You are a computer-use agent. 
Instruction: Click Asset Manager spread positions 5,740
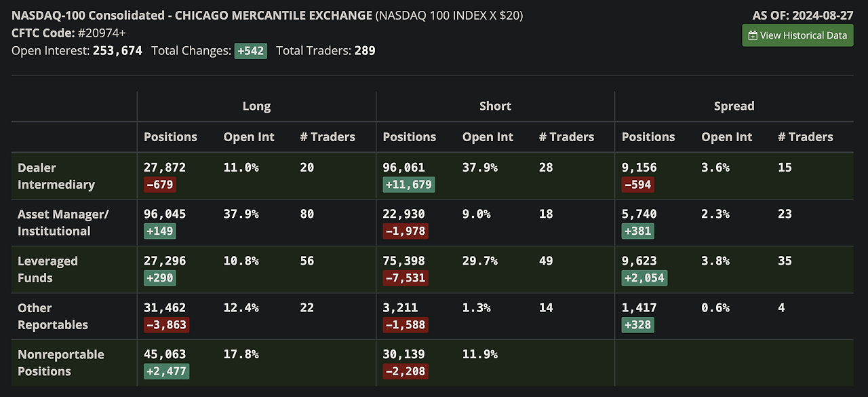(639, 214)
